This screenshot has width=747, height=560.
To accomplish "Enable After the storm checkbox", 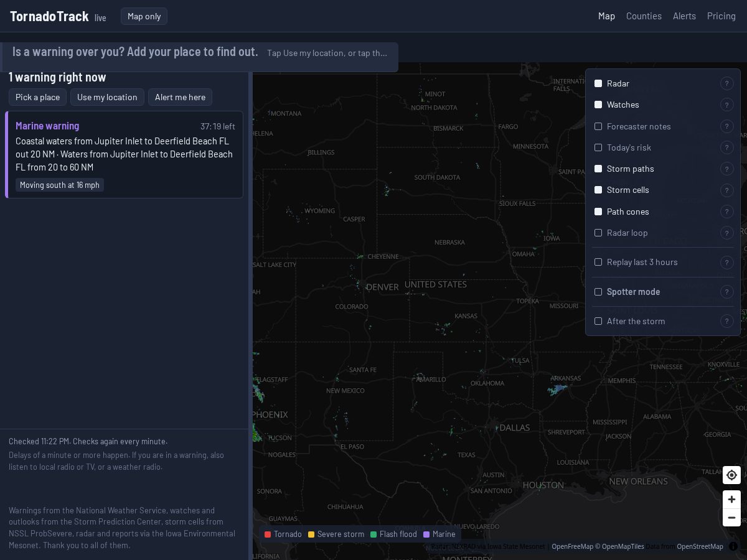I will point(598,321).
